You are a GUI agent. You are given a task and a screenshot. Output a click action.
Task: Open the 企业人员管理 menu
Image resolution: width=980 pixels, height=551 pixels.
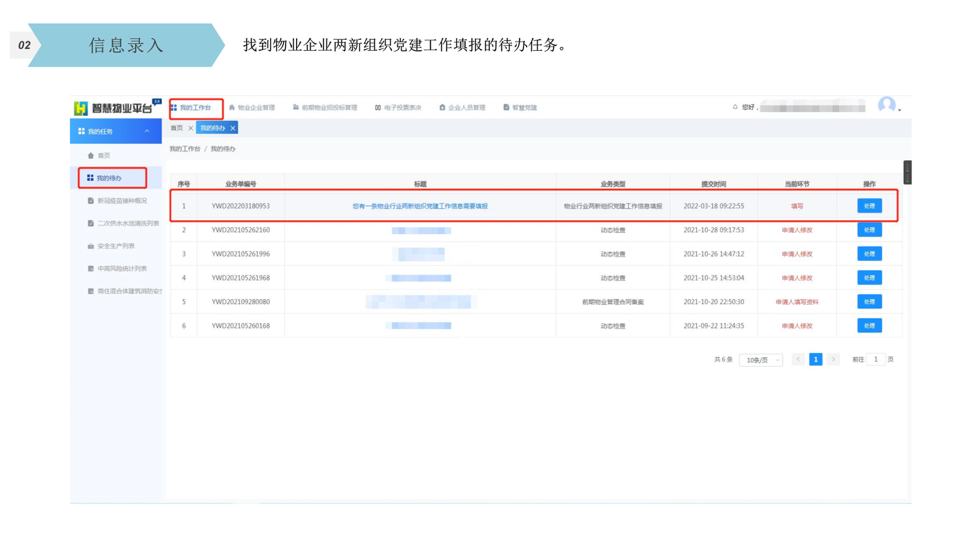pos(462,107)
